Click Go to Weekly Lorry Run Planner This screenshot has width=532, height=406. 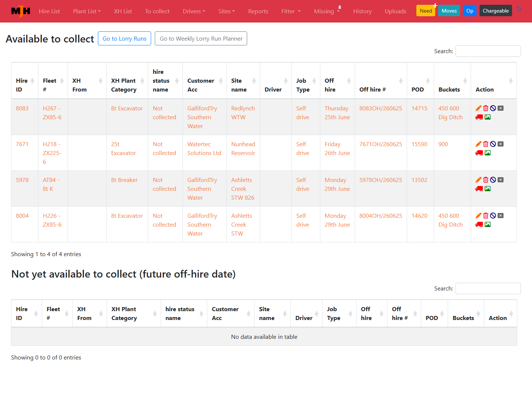pos(201,38)
